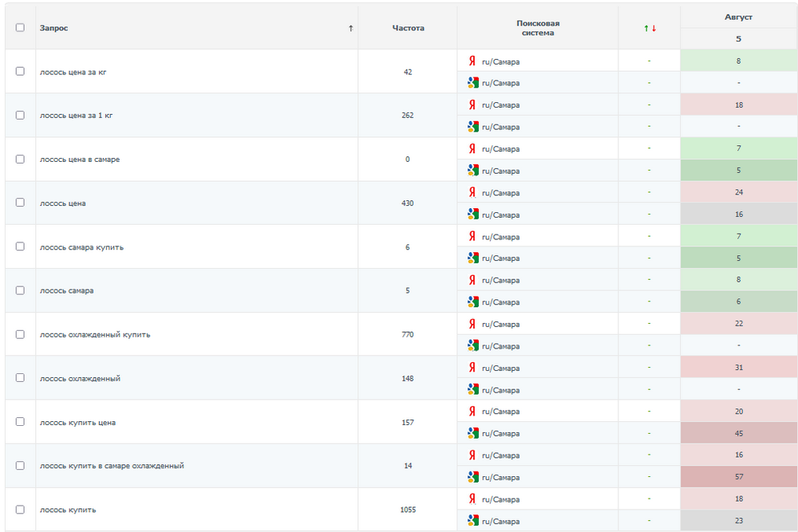Click Yandex icon for лосось цена за кг

click(472, 61)
